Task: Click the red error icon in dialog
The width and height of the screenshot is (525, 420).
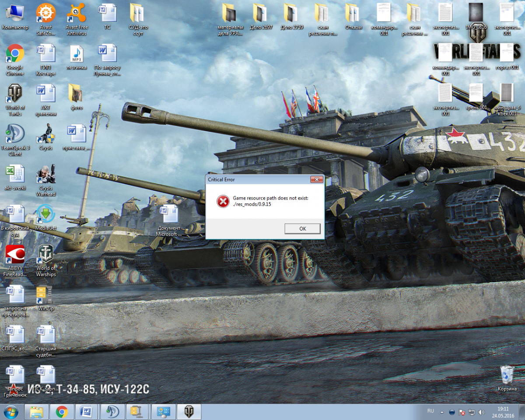Action: 223,201
